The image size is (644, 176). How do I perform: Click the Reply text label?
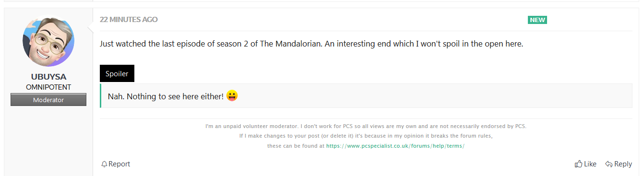point(623,164)
